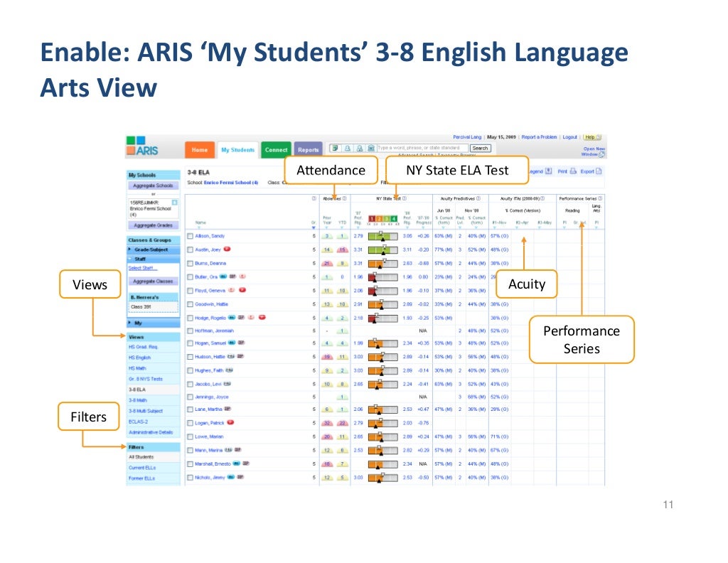Viewport: 728px width, 563px height.
Task: Click red alert icon next to Floyd, Geneva
Action: click(242, 290)
